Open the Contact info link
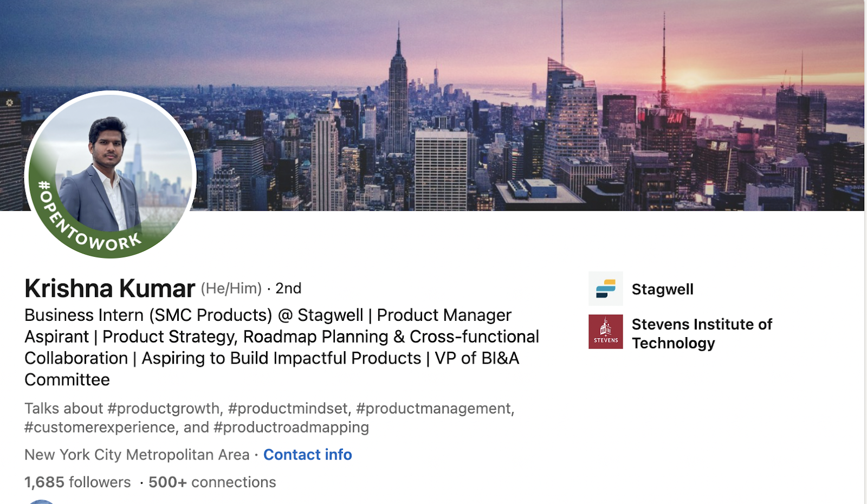 tap(307, 455)
